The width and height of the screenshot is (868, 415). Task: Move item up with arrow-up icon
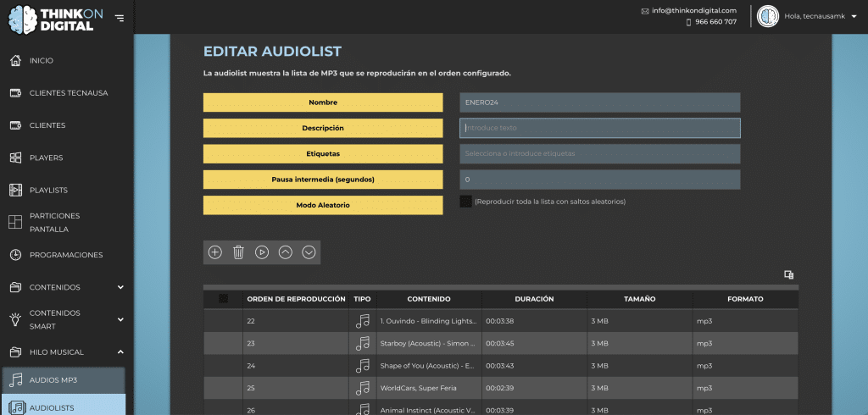click(285, 252)
